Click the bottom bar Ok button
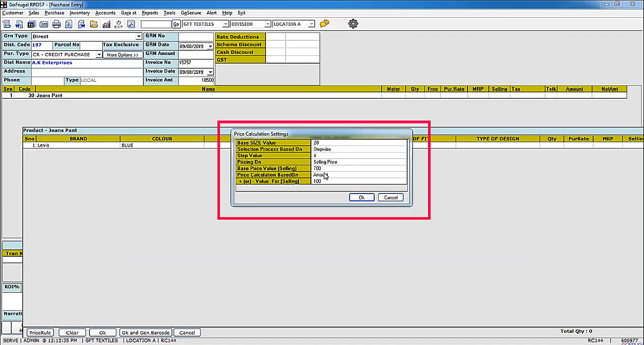 [103, 333]
